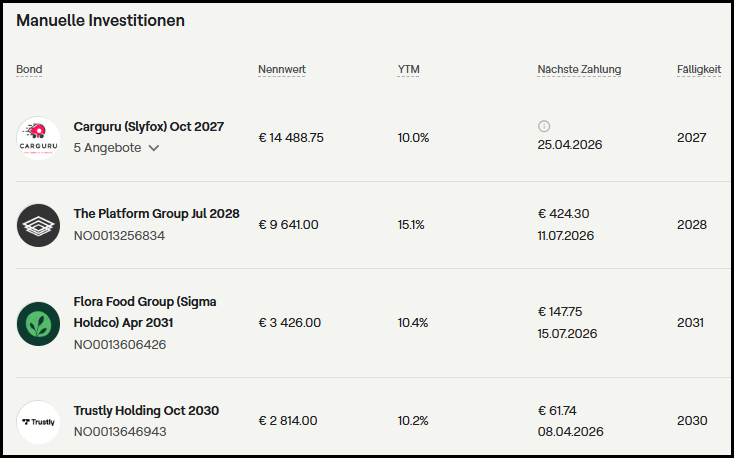Sort by Fälligkeit column header
Image resolution: width=734 pixels, height=458 pixels.
coord(699,69)
